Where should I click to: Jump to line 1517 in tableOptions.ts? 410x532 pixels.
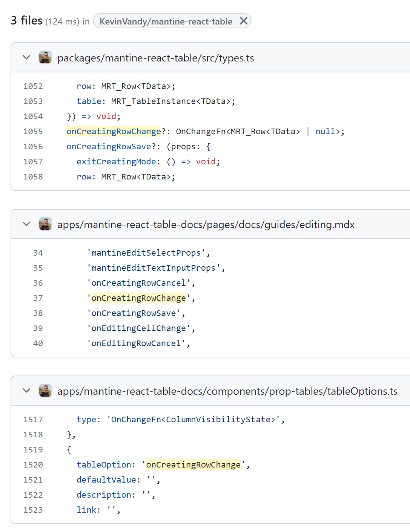pos(33,420)
